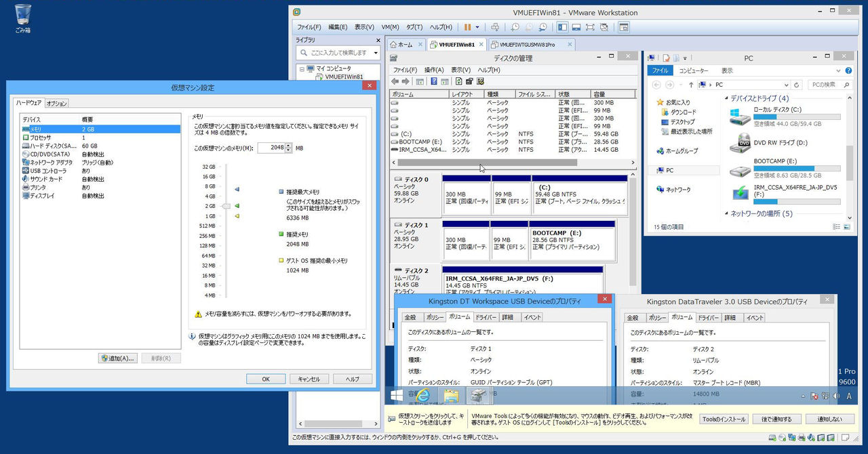868x454 pixels.
Task: Click the VMware pause (suspend) toolbar icon
Action: (467, 27)
